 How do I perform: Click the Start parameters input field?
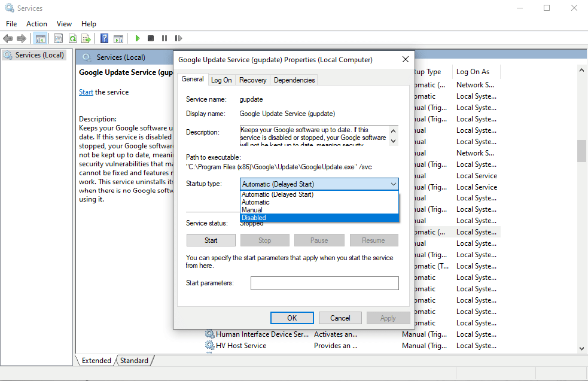pyautogui.click(x=325, y=283)
